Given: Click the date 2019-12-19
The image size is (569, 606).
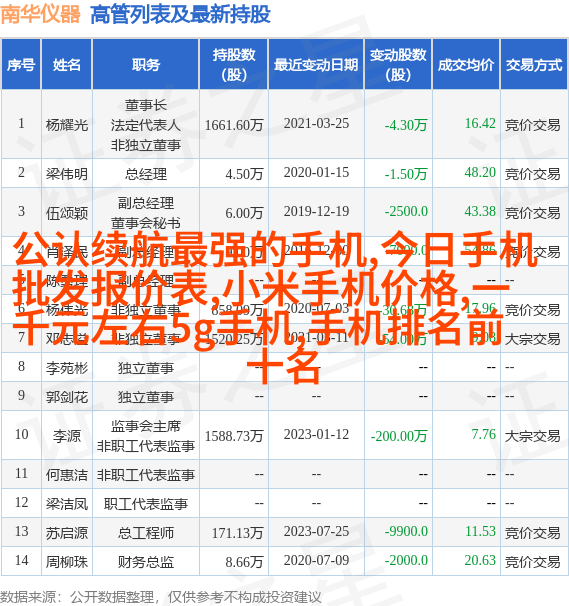Looking at the screenshot, I should tap(316, 211).
